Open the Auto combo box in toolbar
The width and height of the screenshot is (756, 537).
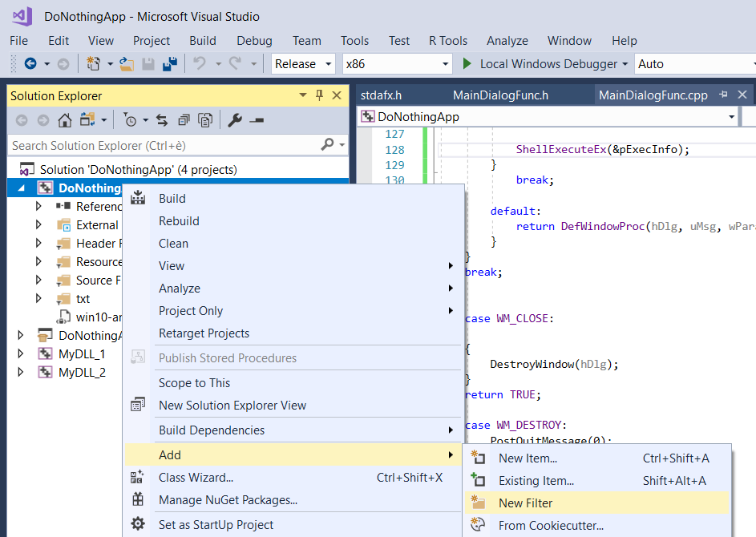[x=695, y=63]
